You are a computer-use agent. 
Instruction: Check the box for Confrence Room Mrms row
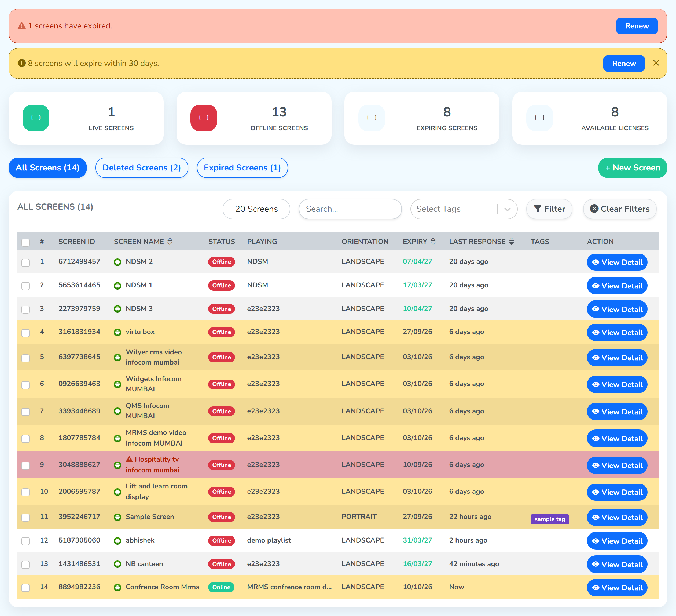[25, 588]
